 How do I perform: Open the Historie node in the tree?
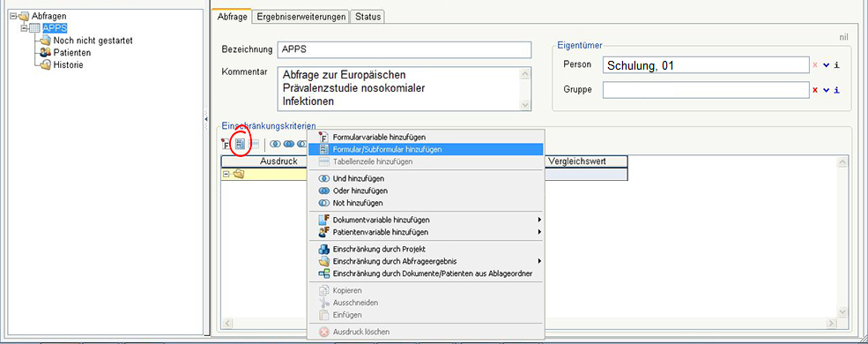[x=68, y=64]
